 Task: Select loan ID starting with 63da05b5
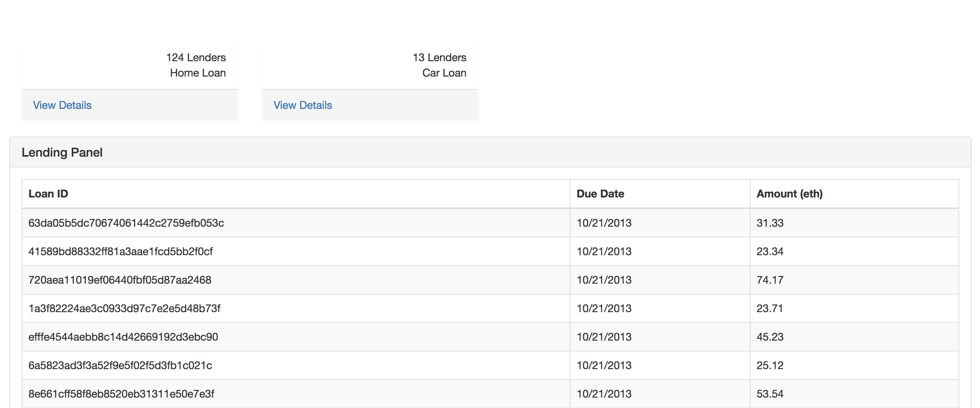pos(126,223)
